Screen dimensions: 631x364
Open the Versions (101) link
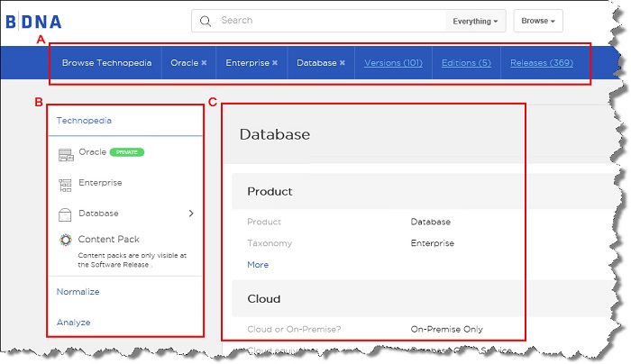(393, 63)
